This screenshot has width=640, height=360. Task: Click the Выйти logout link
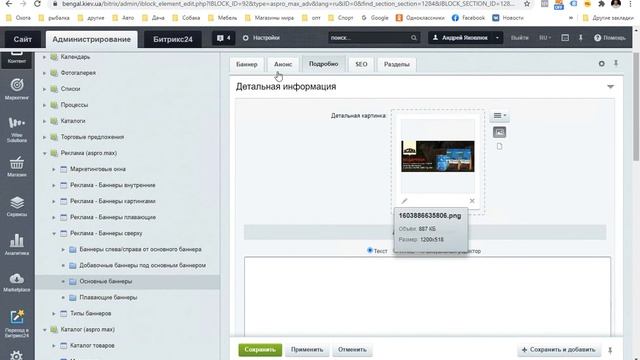click(x=520, y=38)
